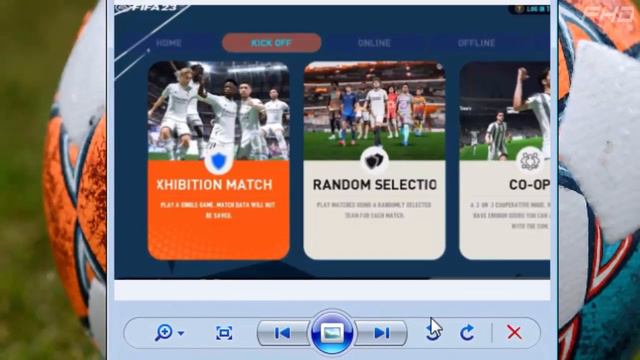This screenshot has width=640, height=360.
Task: Open the zoom dropdown arrow
Action: [181, 333]
